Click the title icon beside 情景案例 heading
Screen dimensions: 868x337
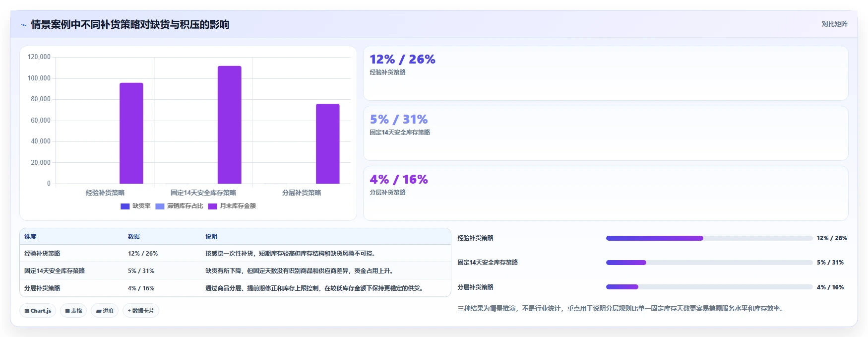pyautogui.click(x=23, y=25)
